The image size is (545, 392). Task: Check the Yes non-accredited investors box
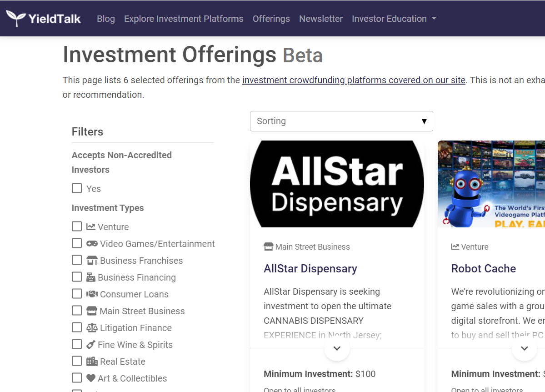point(77,188)
